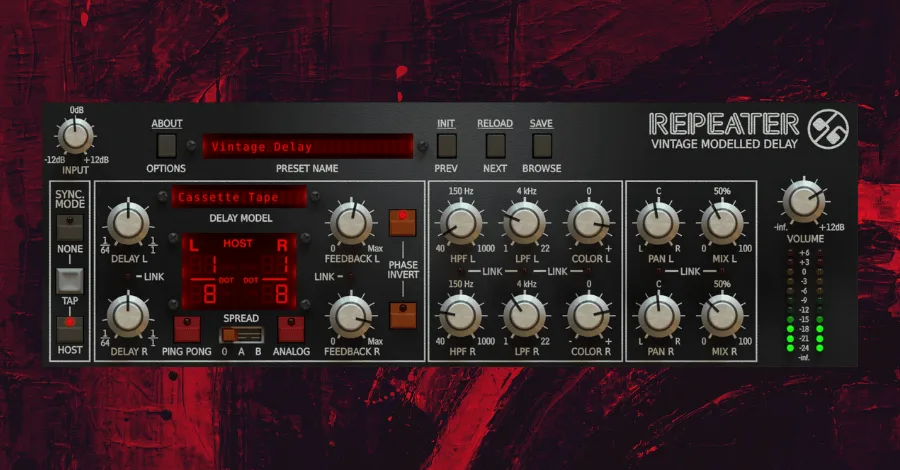
Task: Toggle the Ping Pong button
Action: click(x=187, y=329)
